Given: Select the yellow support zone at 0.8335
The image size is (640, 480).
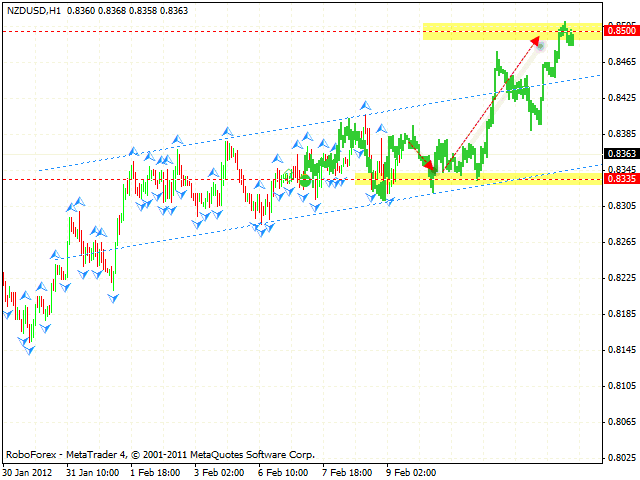Looking at the screenshot, I should [480, 179].
